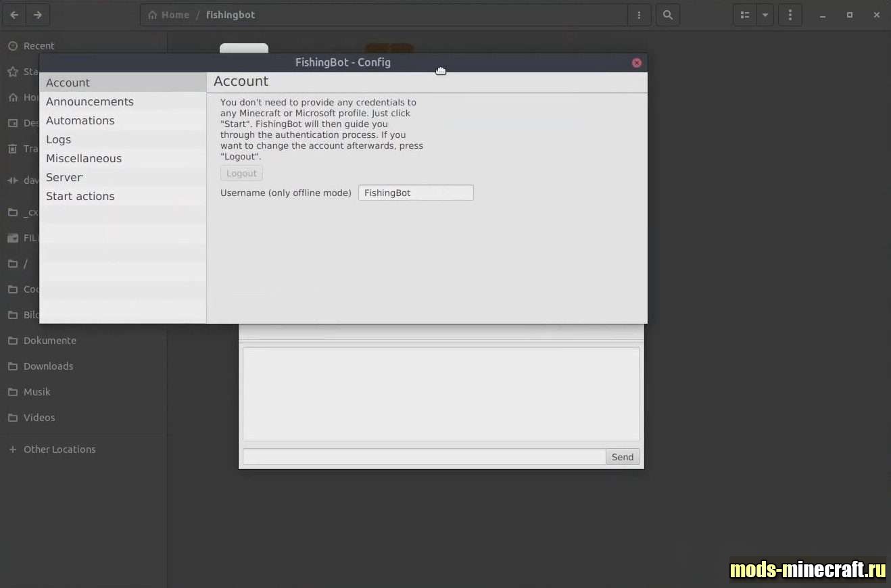891x588 pixels.
Task: Select Start actions category
Action: pos(80,196)
